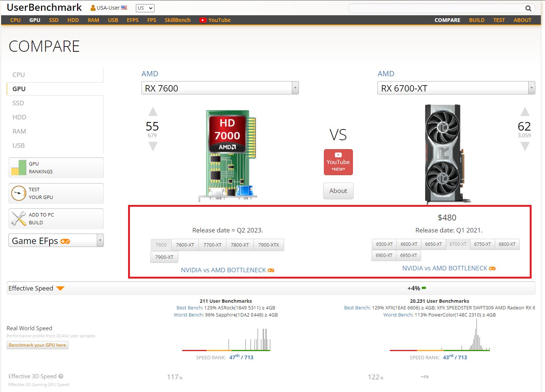Click the 6900-XT model button
The image size is (545, 392).
(384, 256)
